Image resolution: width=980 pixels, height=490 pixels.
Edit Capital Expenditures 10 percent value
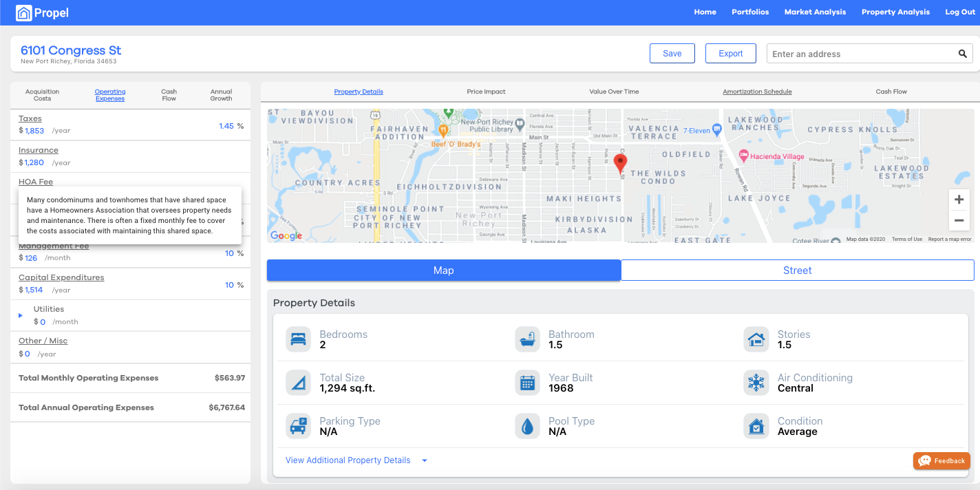tap(229, 285)
